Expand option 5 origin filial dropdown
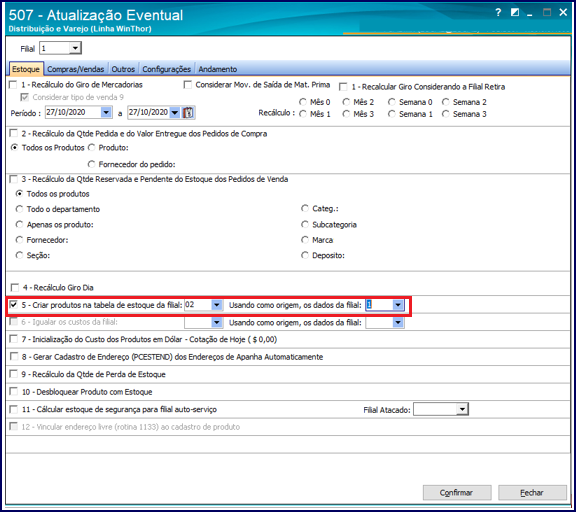This screenshot has width=576, height=512. [398, 305]
